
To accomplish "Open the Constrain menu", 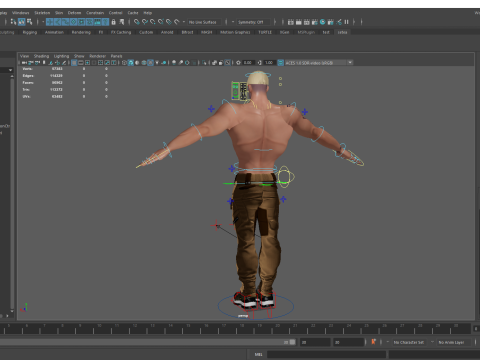I will tap(95, 13).
